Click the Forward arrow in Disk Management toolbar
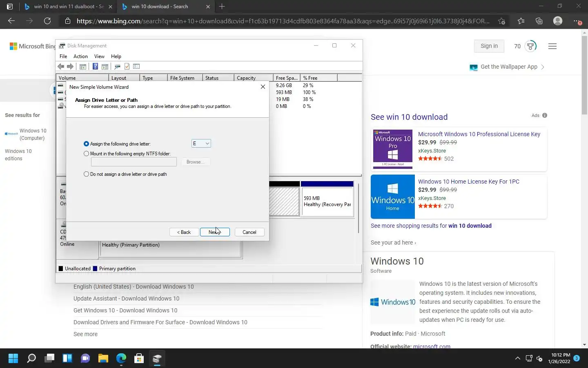Image resolution: width=588 pixels, height=368 pixels. tap(70, 66)
